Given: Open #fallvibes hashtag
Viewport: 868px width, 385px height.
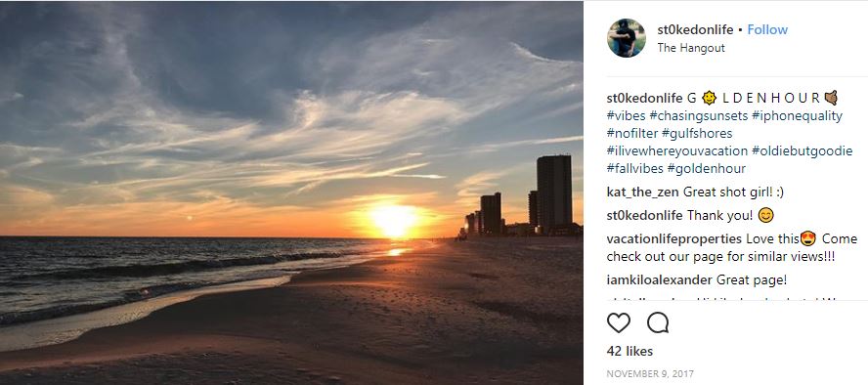Looking at the screenshot, I should (x=635, y=169).
